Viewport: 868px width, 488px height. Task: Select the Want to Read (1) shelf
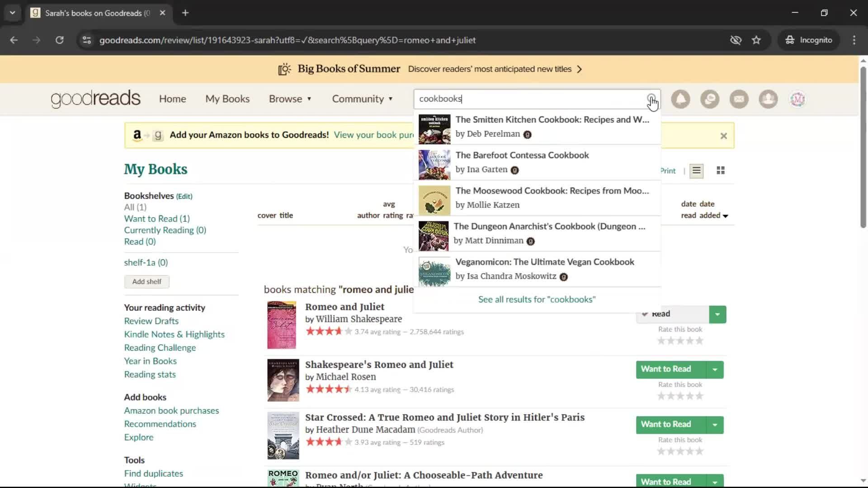coord(157,219)
